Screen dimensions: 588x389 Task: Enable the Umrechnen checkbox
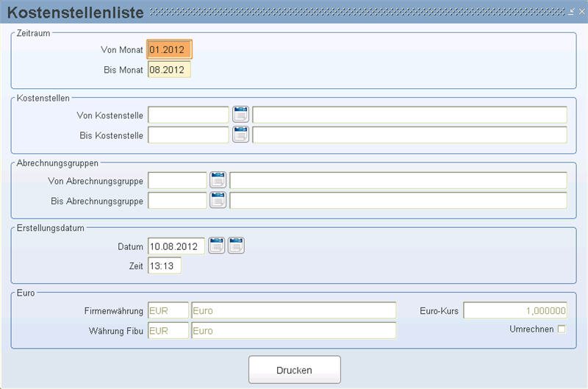[562, 329]
